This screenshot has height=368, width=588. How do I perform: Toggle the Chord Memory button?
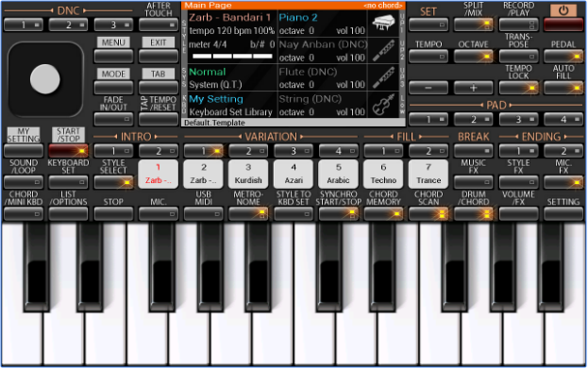pyautogui.click(x=383, y=214)
